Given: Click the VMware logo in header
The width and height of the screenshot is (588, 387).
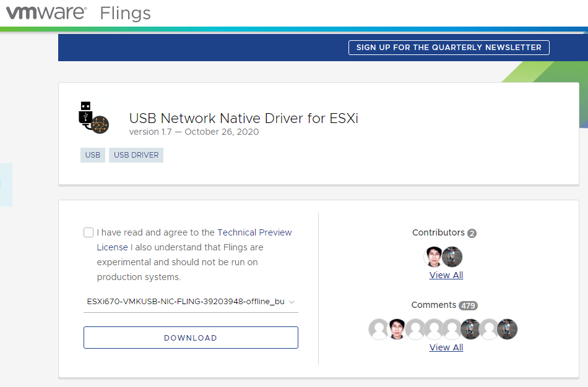Looking at the screenshot, I should tap(46, 13).
